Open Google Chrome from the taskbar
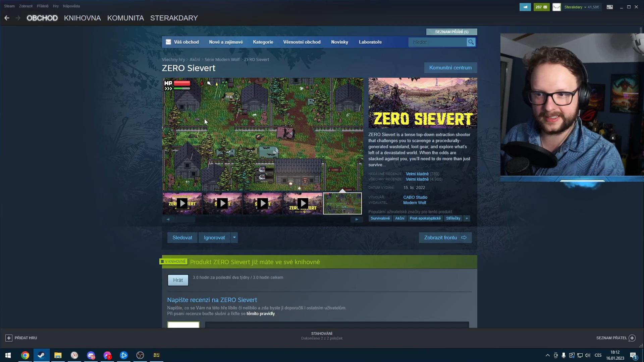The height and width of the screenshot is (362, 644). 25,355
